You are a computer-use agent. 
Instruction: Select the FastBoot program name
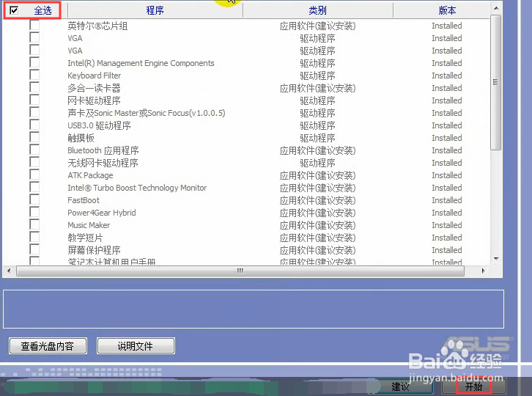84,200
